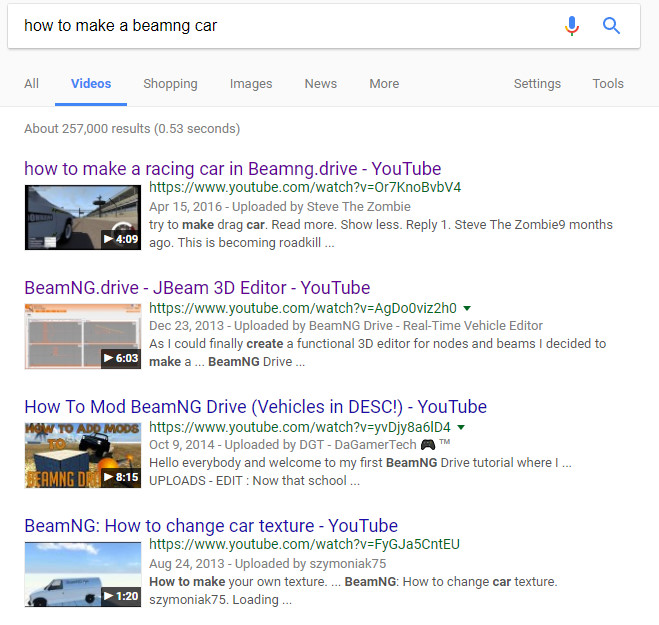Click the blue search magnifier icon
The image size is (659, 625).
(612, 26)
